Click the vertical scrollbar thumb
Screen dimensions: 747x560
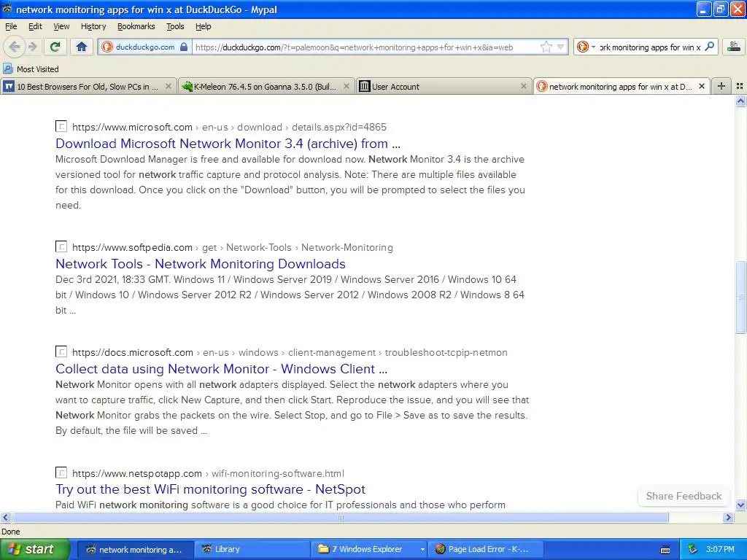740,297
